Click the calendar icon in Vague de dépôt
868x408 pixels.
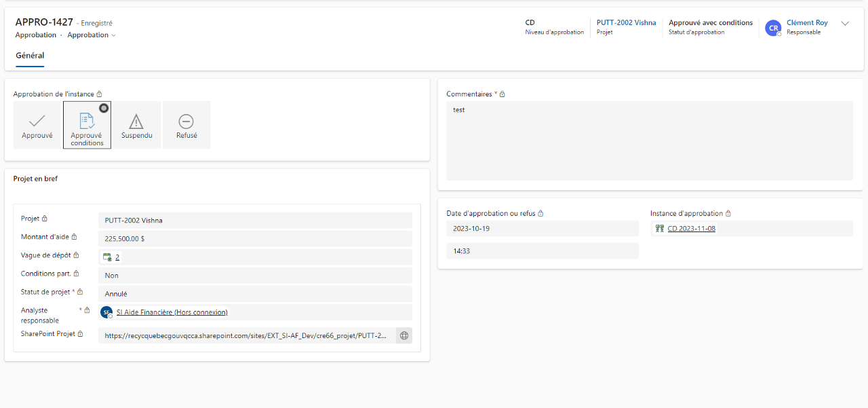[107, 257]
